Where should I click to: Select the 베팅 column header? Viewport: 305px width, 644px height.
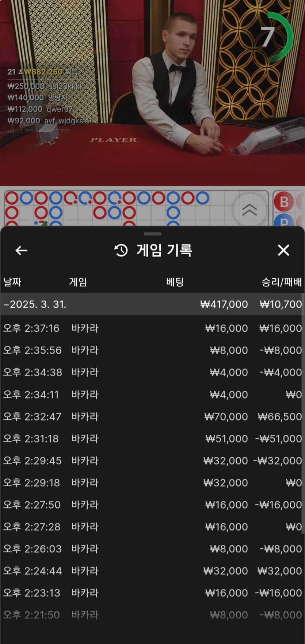175,282
